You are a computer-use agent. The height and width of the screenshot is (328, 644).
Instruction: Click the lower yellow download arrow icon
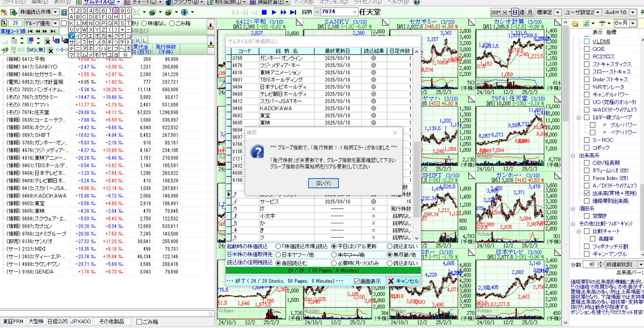[x=210, y=45]
